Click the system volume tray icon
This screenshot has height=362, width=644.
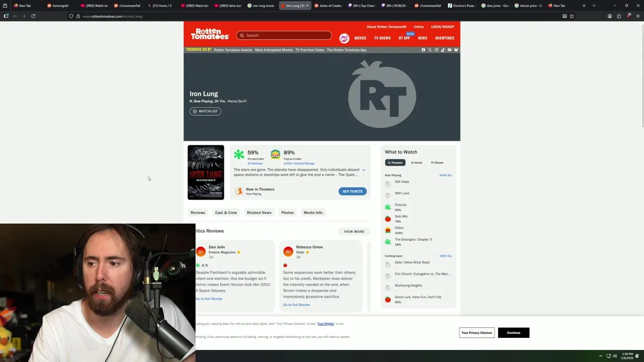pyautogui.click(x=614, y=356)
